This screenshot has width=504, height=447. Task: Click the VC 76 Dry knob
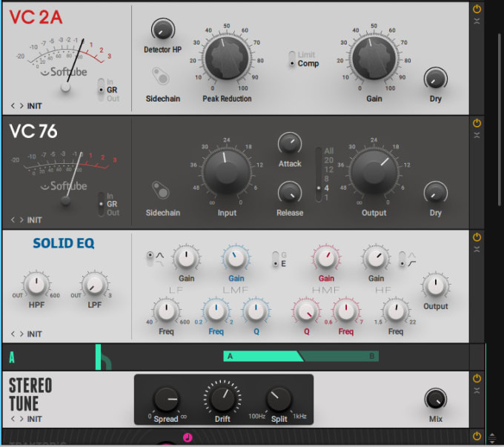click(x=436, y=193)
